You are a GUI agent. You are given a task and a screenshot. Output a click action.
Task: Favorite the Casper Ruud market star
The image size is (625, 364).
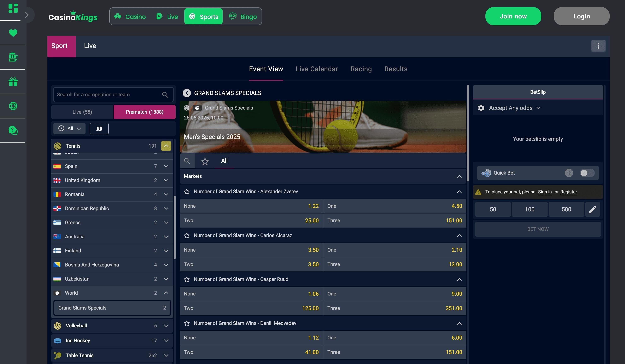[187, 280]
